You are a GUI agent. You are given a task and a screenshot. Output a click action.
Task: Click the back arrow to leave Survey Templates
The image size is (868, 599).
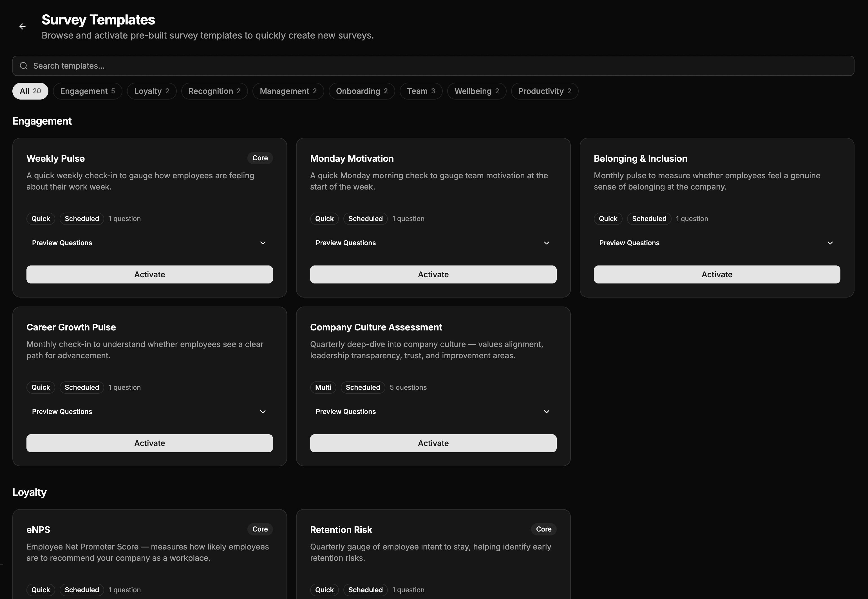(23, 26)
